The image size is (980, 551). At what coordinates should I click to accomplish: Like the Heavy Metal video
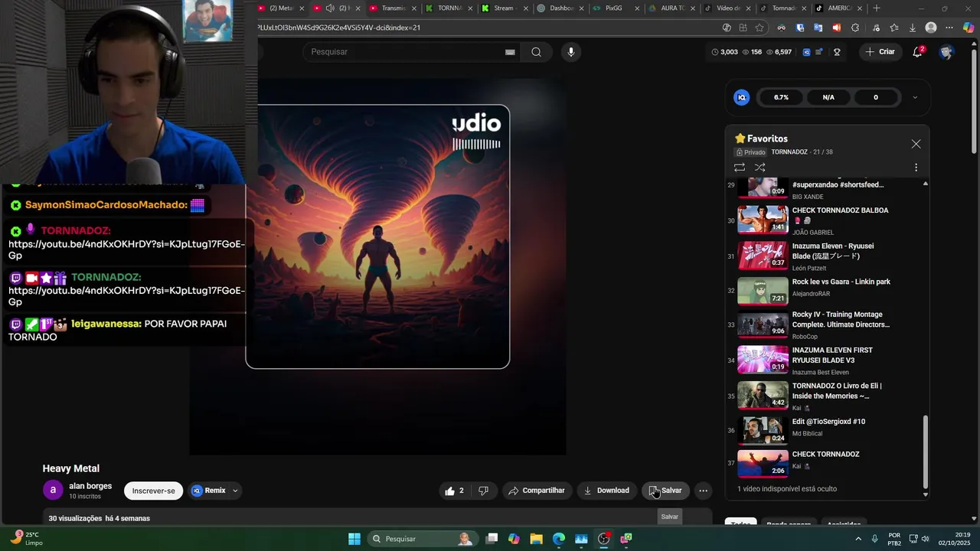(454, 491)
